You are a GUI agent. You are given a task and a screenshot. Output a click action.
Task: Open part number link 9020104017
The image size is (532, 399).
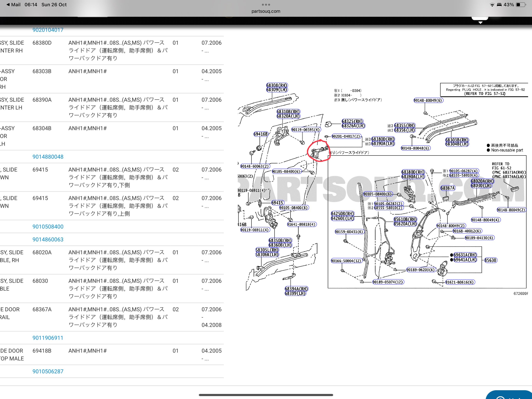pos(48,30)
